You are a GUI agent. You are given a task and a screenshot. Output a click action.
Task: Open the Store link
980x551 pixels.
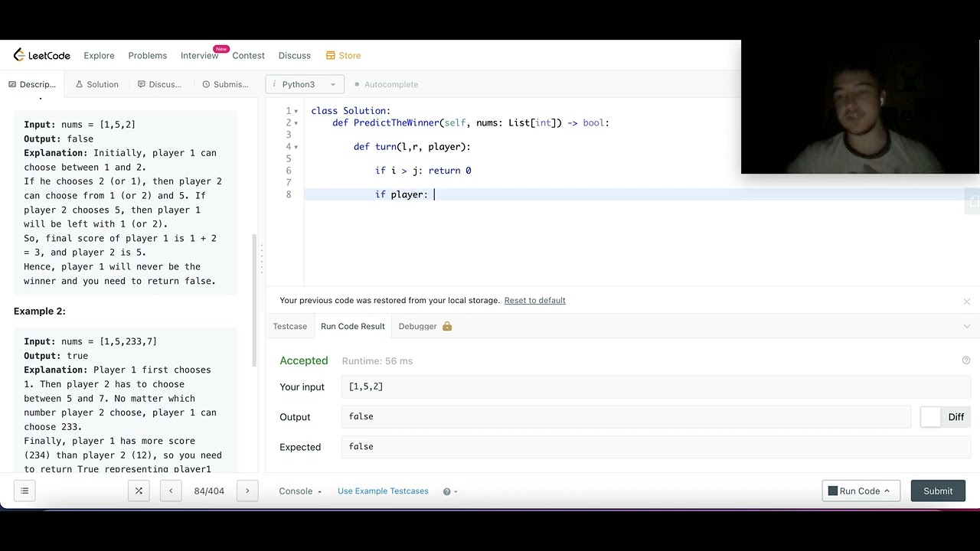point(343,55)
